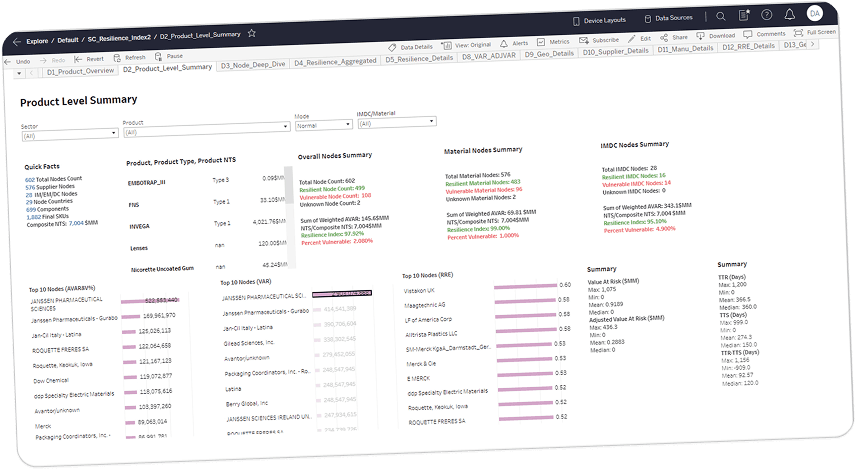Open Alerts
Screen dimensions: 857x471
pos(514,43)
